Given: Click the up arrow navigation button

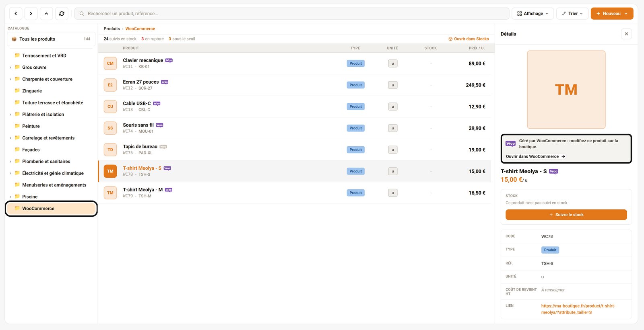Looking at the screenshot, I should tap(46, 14).
